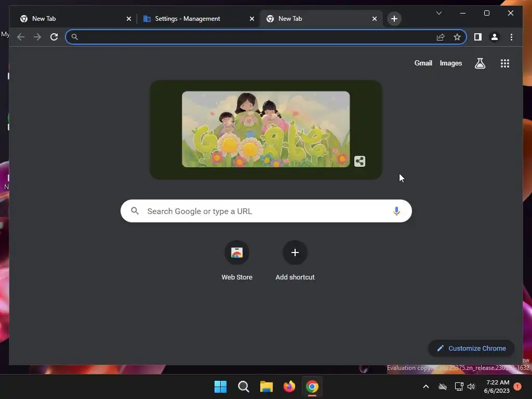Open the clock showing 7:22 AM
532x399 pixels.
tap(497, 387)
